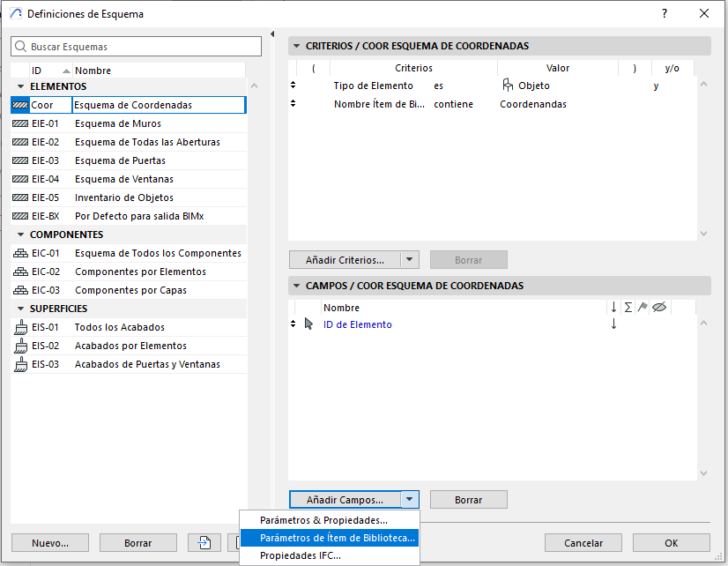Click the object icon next to Objeto value
Viewport: 728px width, 566px height.
[508, 86]
